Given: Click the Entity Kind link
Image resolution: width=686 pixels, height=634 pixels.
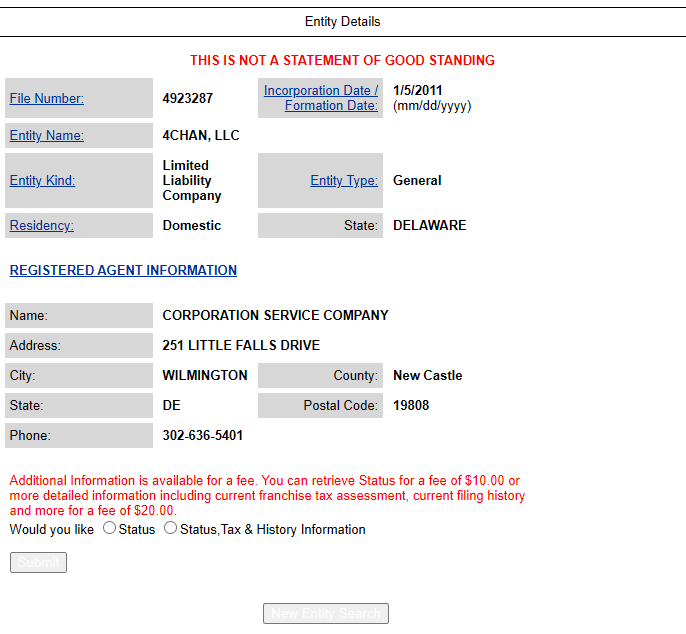Looking at the screenshot, I should pos(43,181).
